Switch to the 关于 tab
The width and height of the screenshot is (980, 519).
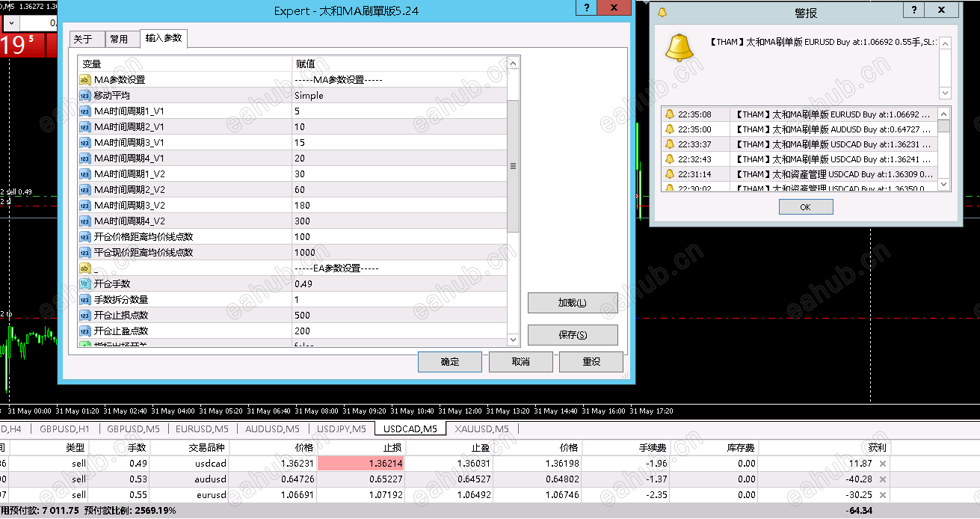coord(83,40)
